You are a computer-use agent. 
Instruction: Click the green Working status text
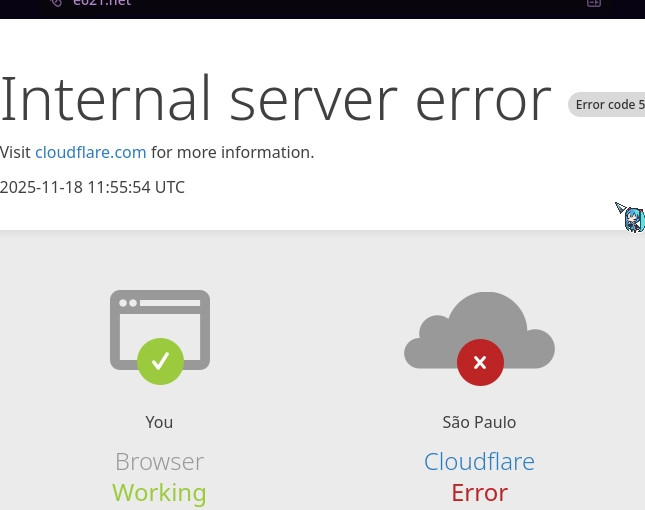[x=159, y=492]
